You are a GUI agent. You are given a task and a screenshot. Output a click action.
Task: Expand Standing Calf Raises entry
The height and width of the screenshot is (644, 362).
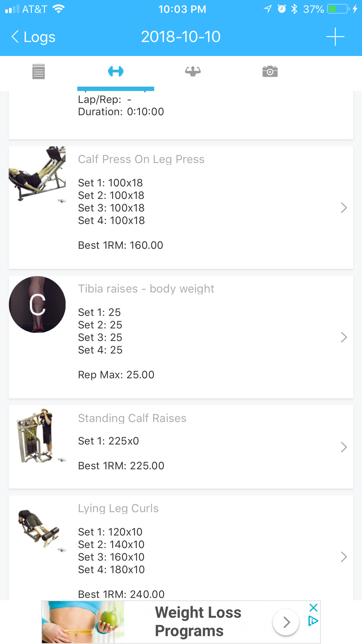click(344, 447)
